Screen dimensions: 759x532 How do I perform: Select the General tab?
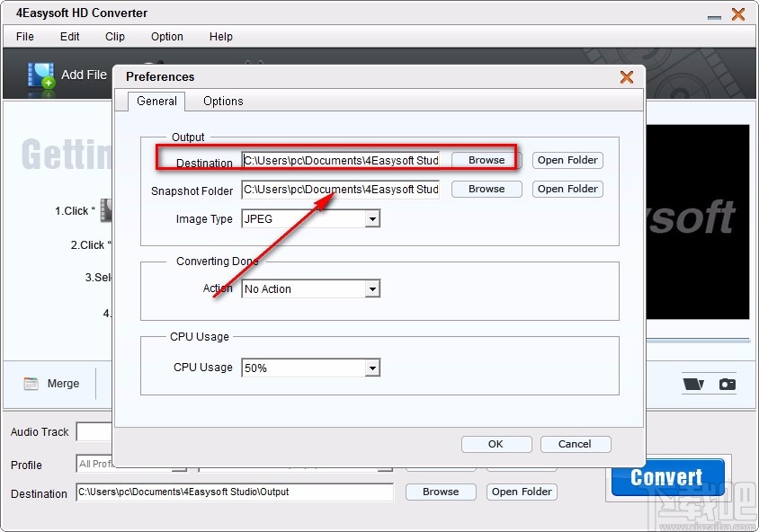(x=156, y=101)
